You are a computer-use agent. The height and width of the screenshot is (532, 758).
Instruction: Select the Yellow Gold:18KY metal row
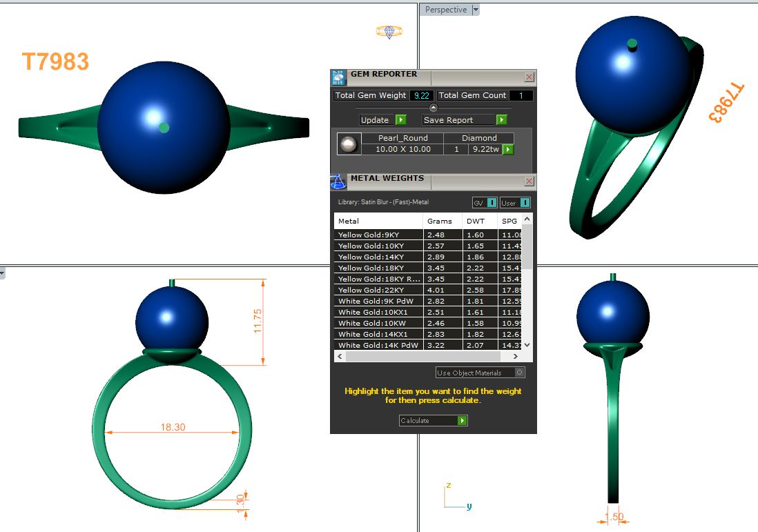point(378,268)
